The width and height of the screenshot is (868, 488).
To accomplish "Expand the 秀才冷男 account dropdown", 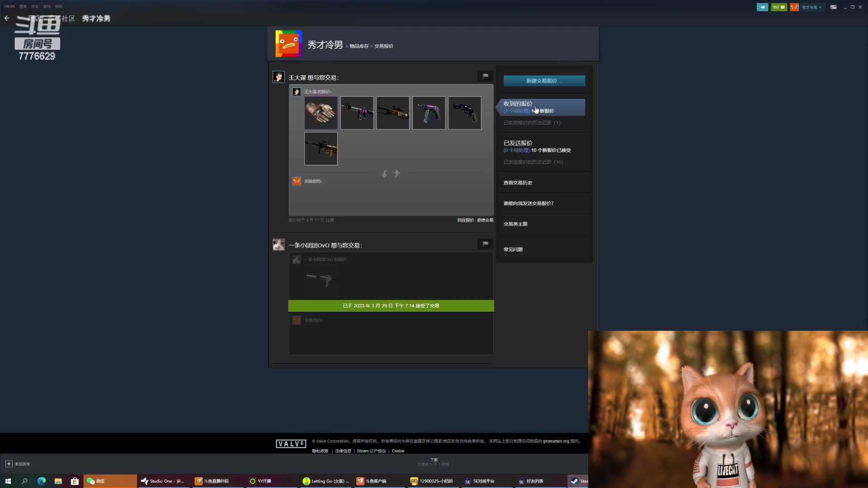I will (x=811, y=7).
